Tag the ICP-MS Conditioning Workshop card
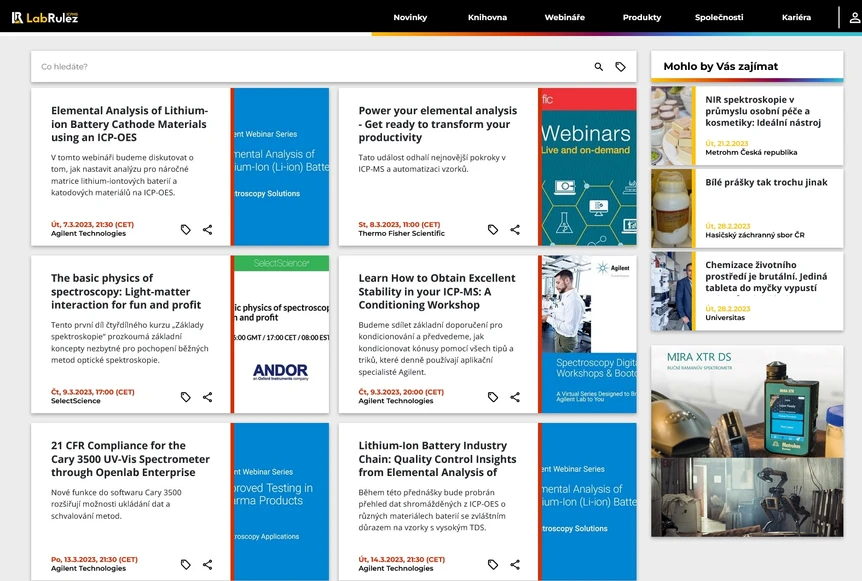 point(493,397)
